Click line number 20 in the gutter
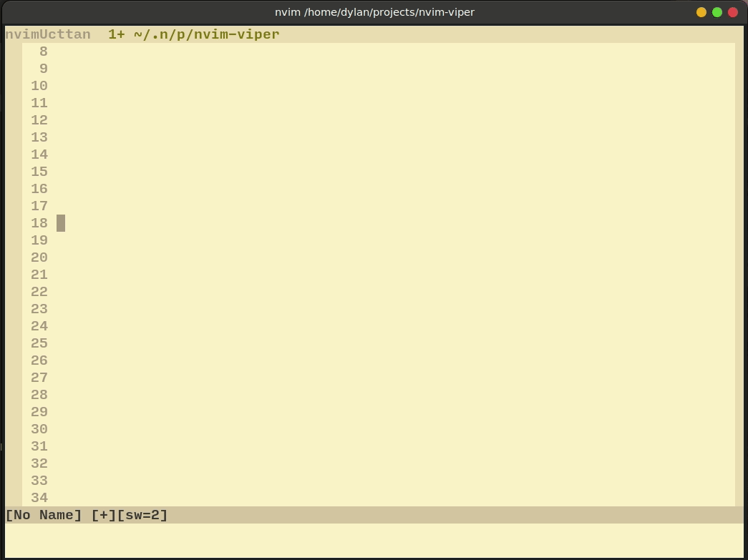 (39, 257)
